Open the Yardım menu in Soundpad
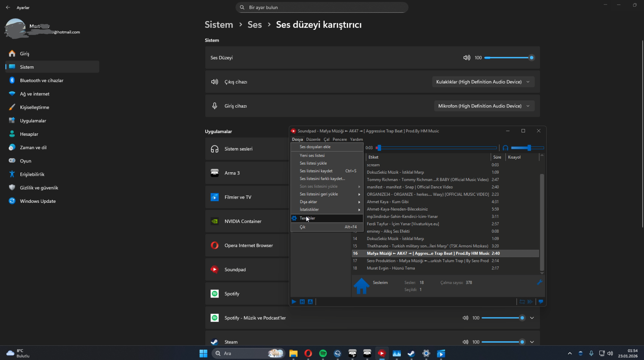Screen dimensions: 644x360 pyautogui.click(x=356, y=139)
